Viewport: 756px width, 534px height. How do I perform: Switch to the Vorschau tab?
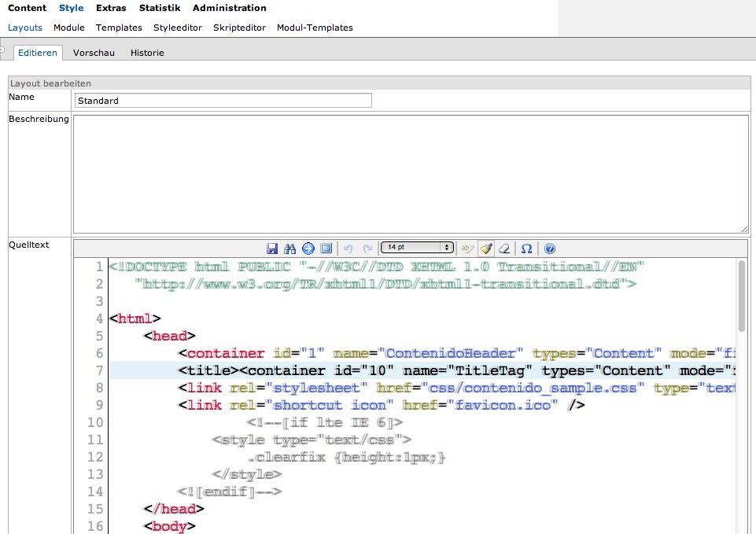[x=94, y=53]
